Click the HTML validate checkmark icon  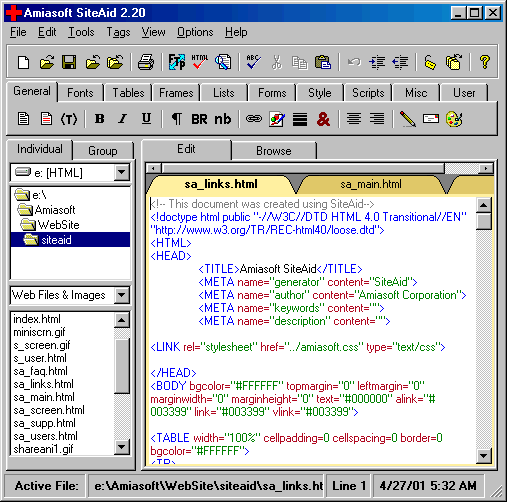(x=199, y=62)
